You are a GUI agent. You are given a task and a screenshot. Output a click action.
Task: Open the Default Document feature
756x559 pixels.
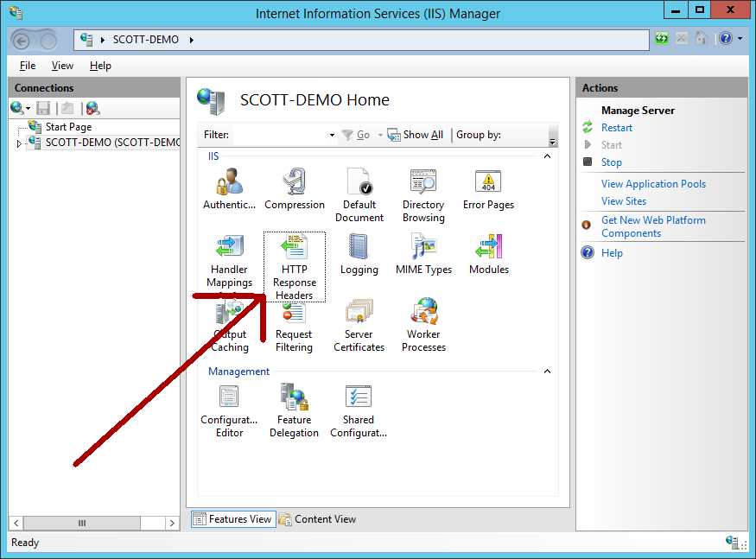click(359, 195)
